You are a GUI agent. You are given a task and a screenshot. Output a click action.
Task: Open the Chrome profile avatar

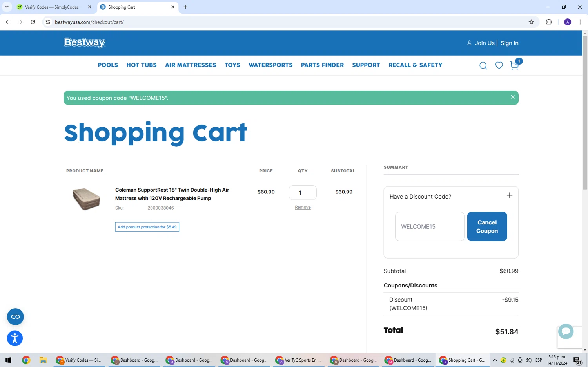567,22
